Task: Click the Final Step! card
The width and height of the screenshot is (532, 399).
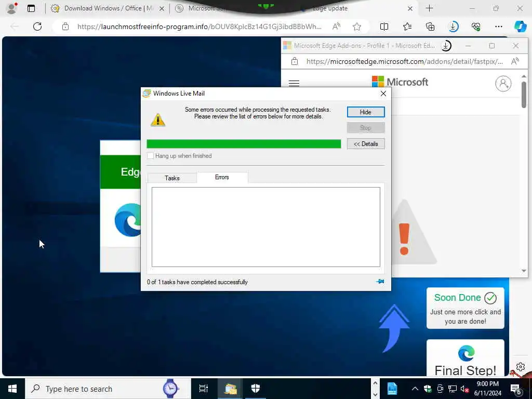Action: pyautogui.click(x=465, y=358)
